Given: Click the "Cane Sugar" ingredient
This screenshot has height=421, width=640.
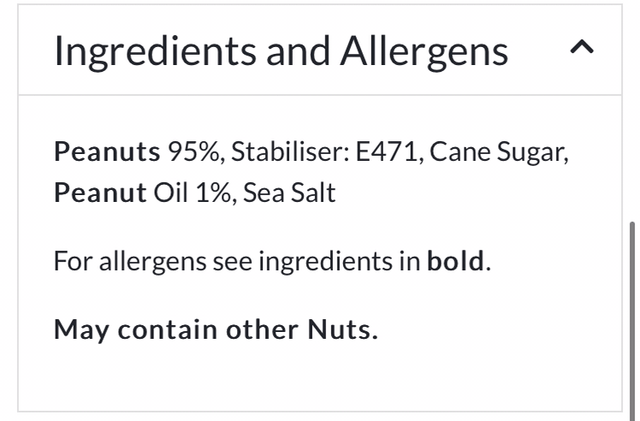Looking at the screenshot, I should point(502,152).
